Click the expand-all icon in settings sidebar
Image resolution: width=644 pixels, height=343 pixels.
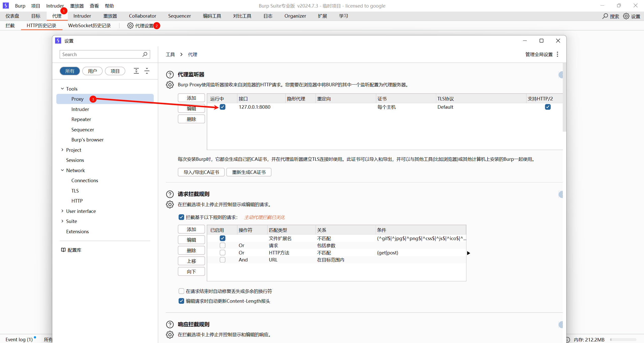(x=136, y=71)
